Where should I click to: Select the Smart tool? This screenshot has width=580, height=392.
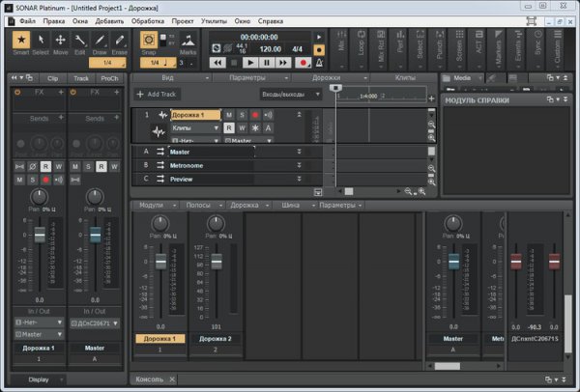point(22,40)
